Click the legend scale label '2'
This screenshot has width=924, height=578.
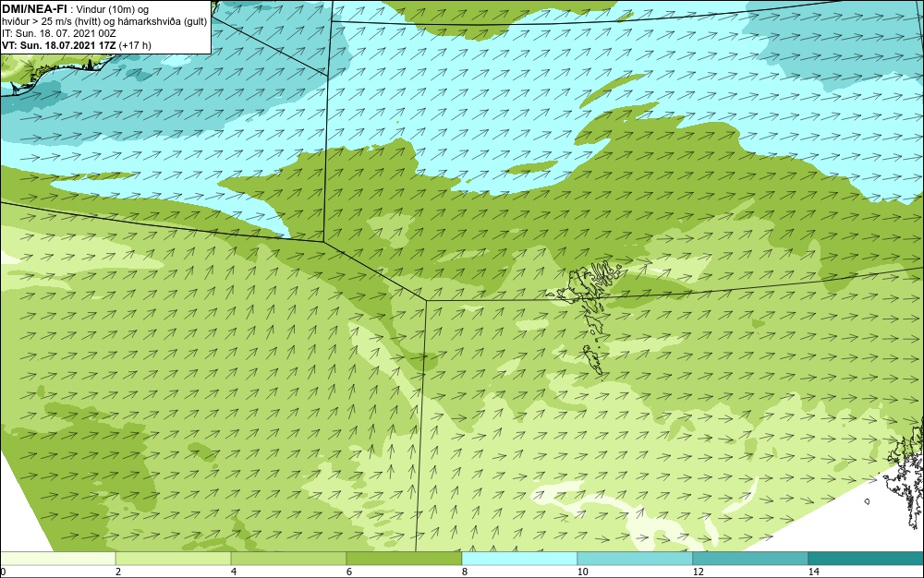pyautogui.click(x=118, y=572)
